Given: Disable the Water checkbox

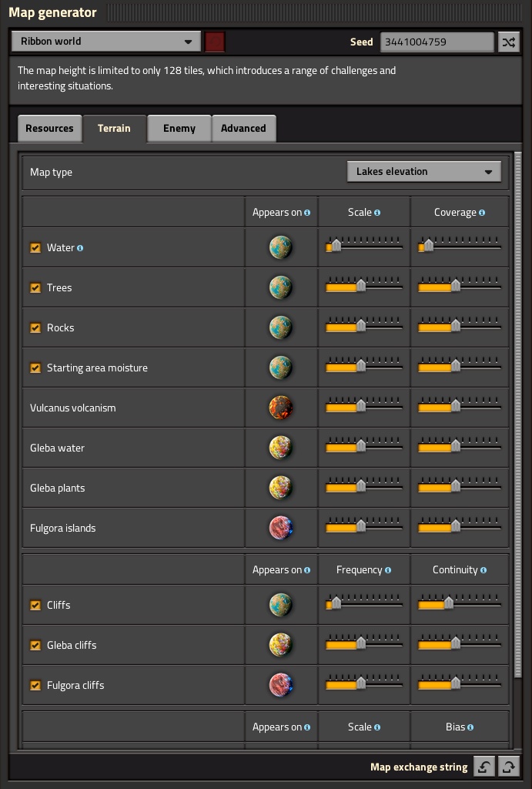Looking at the screenshot, I should [35, 247].
